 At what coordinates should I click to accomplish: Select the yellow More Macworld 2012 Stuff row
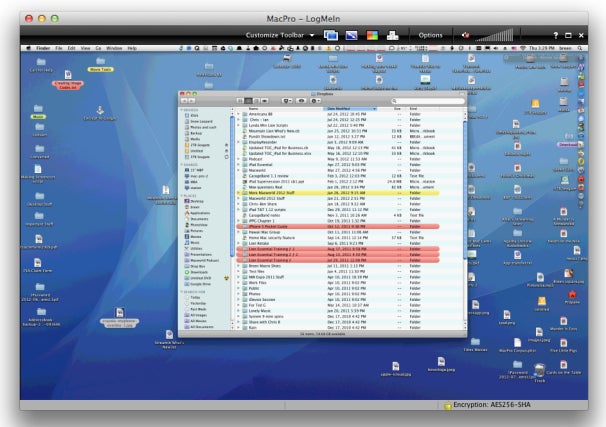point(338,193)
